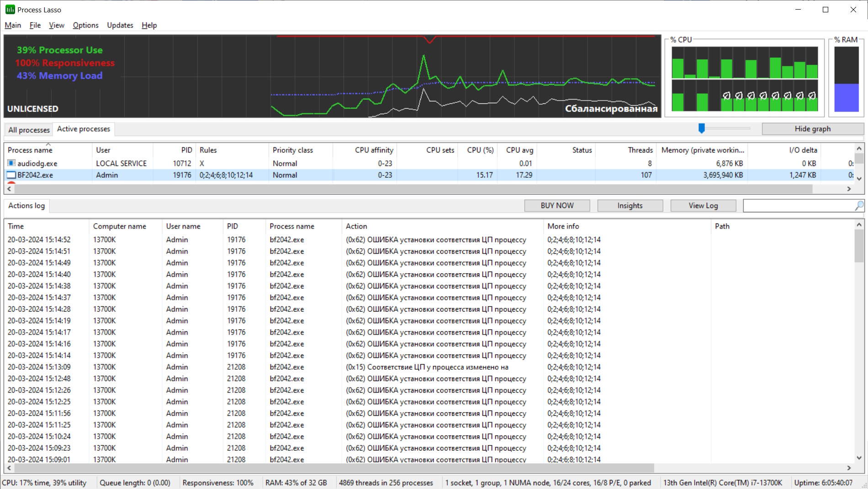
Task: Sort process list by Process name column
Action: (48, 150)
